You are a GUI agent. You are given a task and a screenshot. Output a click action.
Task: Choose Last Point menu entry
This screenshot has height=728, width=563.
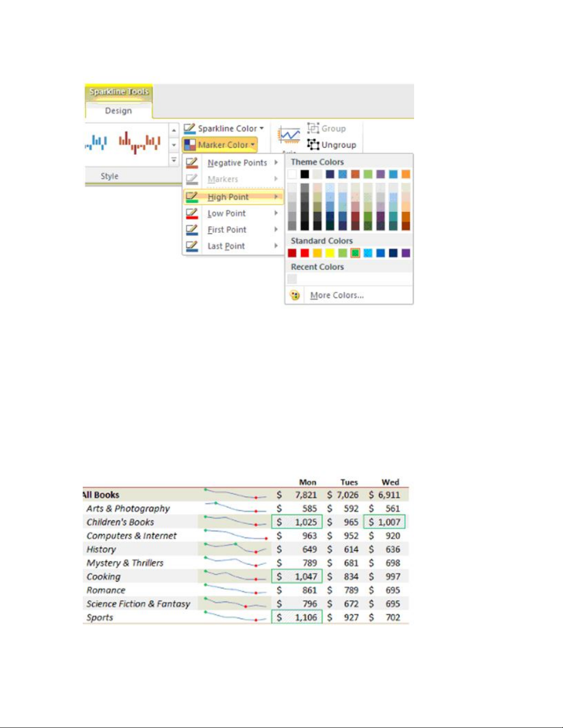tap(226, 246)
